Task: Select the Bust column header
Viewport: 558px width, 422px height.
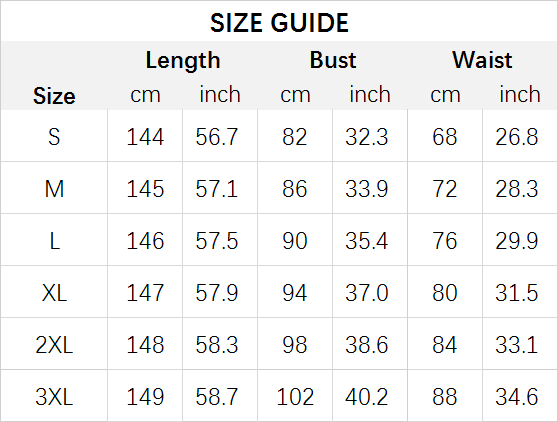Action: click(333, 60)
